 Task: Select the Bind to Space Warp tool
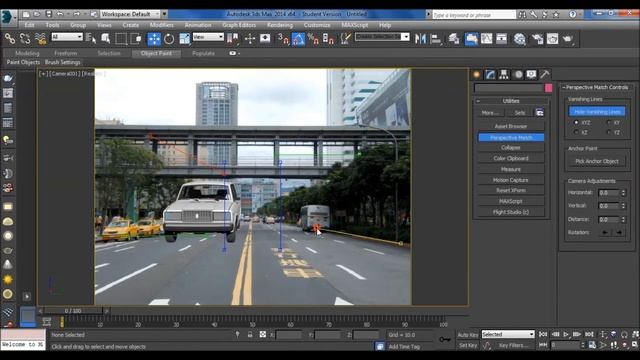[x=40, y=39]
